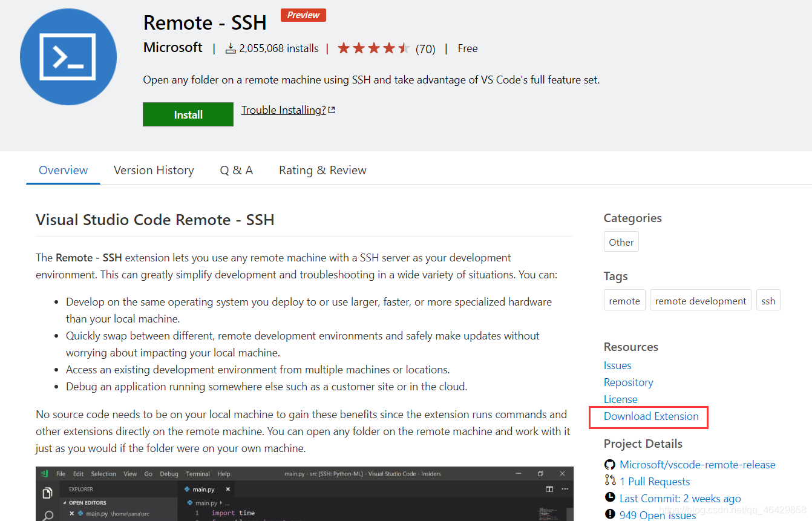Image resolution: width=812 pixels, height=521 pixels.
Task: Click the external link icon beside Trouble Installing
Action: pyautogui.click(x=332, y=110)
